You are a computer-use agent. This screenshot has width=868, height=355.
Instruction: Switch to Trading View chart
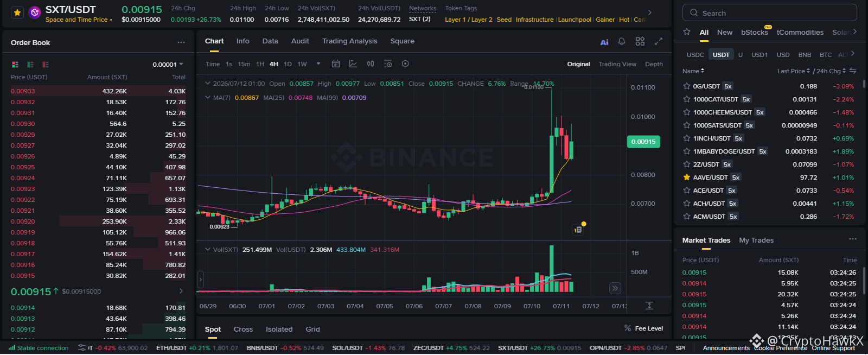click(x=617, y=64)
